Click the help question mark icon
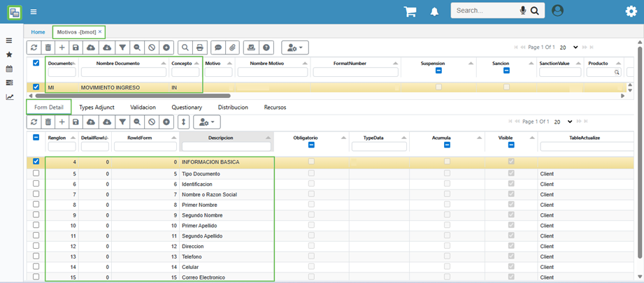This screenshot has height=283, width=644. pos(266,48)
